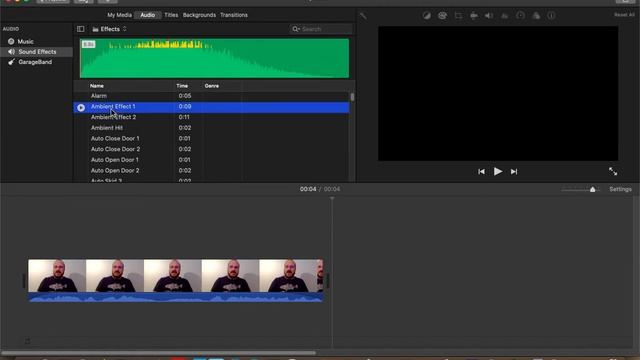This screenshot has width=640, height=360.
Task: Click the search magnifier icon
Action: (x=296, y=29)
